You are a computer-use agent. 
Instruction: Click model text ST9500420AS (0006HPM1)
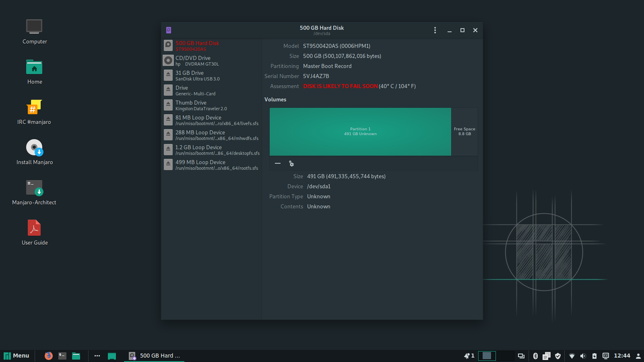(337, 46)
